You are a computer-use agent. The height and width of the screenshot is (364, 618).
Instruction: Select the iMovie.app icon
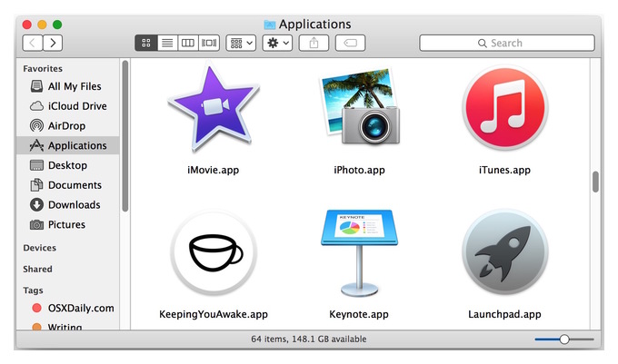coord(214,108)
